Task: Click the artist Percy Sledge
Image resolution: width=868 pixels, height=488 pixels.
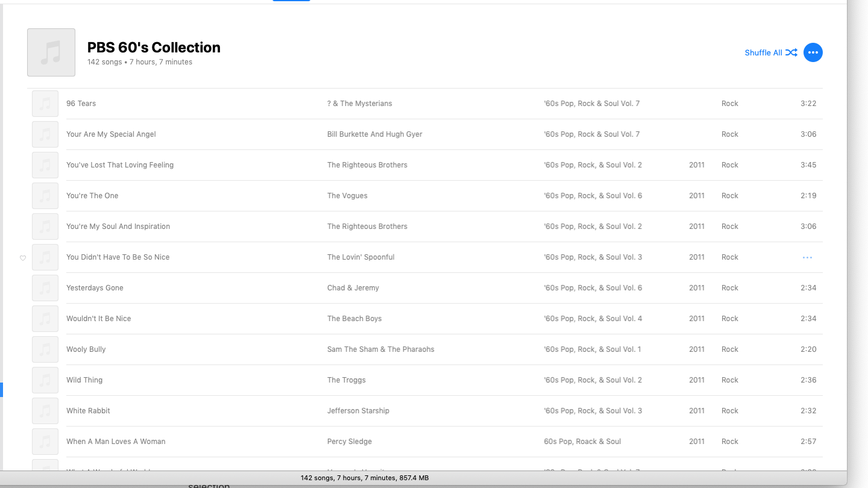Action: (350, 442)
